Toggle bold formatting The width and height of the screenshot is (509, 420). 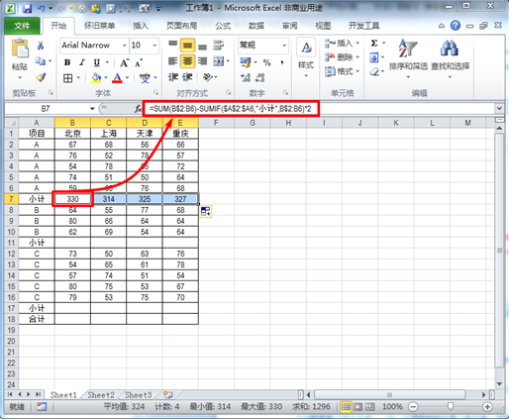tap(67, 62)
